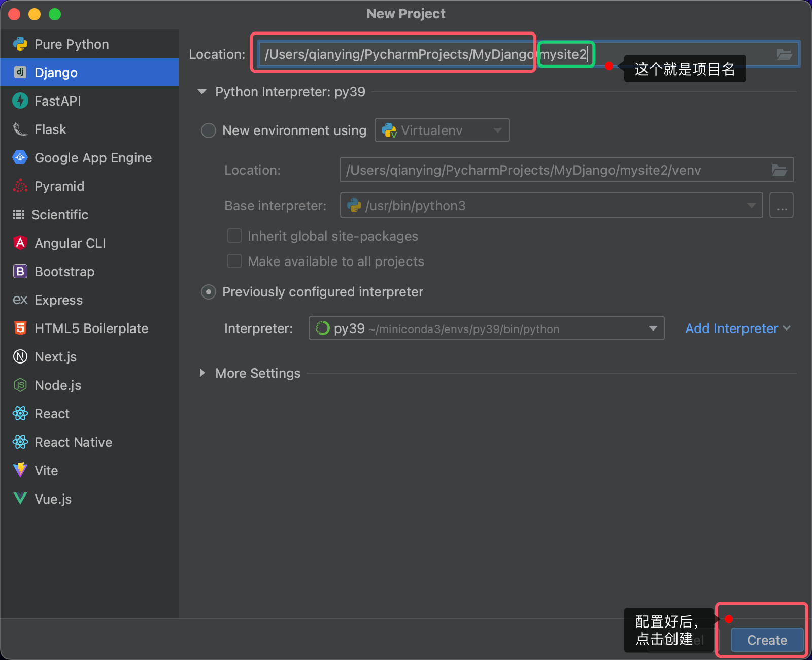Click the React Native atom icon
Screen dimensions: 812x660
(x=20, y=442)
